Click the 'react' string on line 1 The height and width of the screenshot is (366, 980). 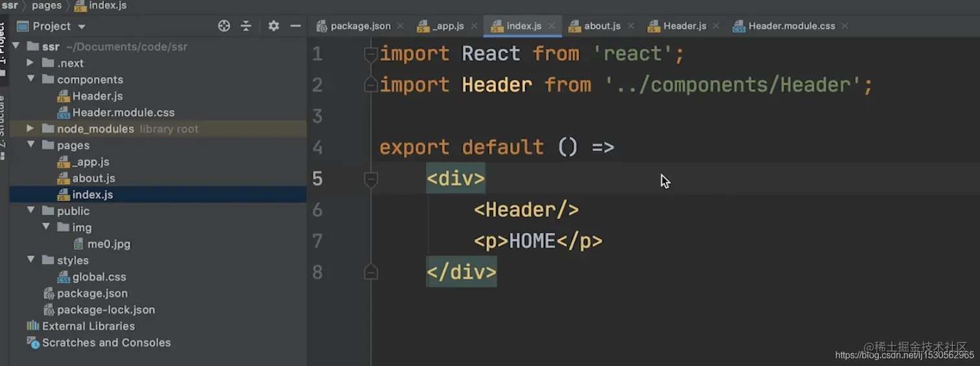pos(632,53)
